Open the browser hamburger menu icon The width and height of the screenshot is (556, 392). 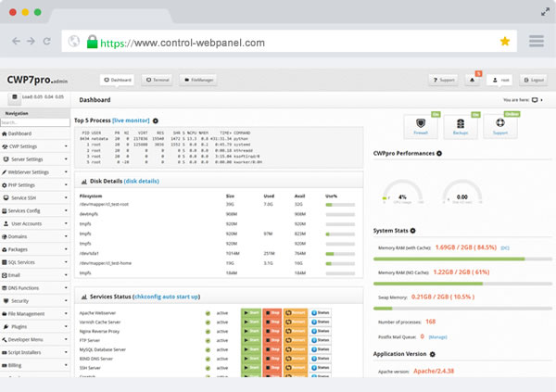coord(536,42)
